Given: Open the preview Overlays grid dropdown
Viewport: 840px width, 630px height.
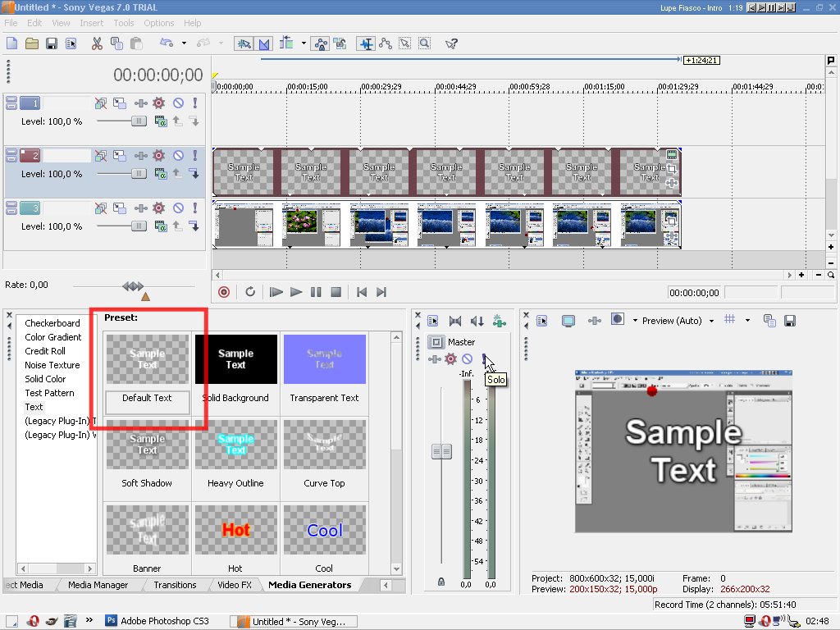Looking at the screenshot, I should click(x=747, y=321).
